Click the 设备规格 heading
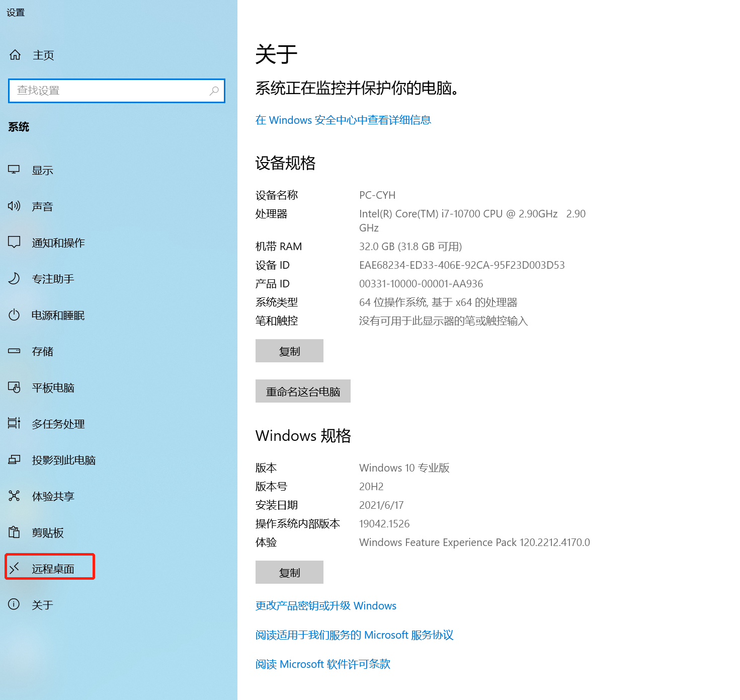Image resolution: width=740 pixels, height=700 pixels. click(x=286, y=163)
